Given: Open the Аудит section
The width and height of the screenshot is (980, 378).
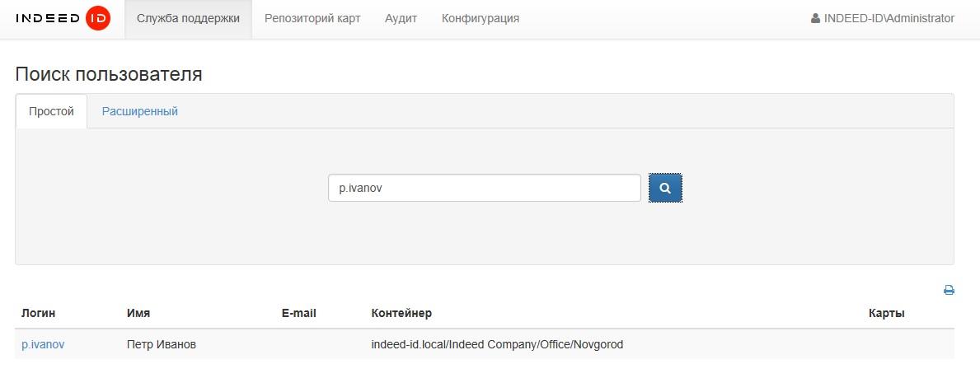Looking at the screenshot, I should 401,18.
